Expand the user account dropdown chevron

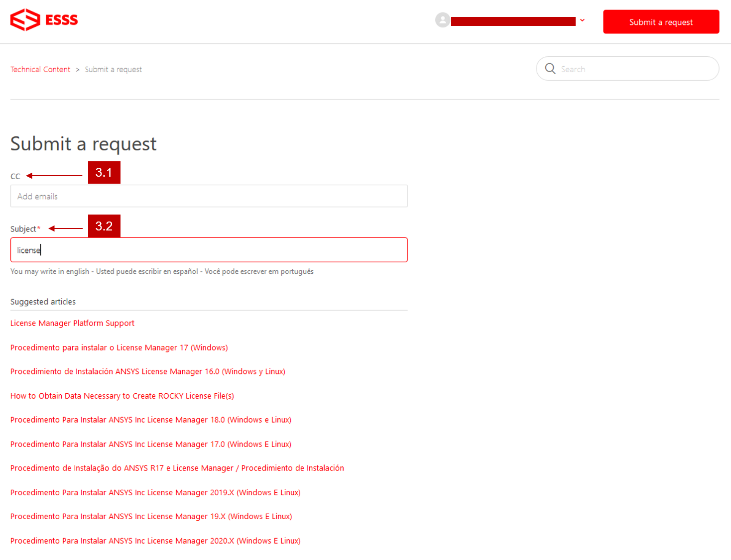(582, 20)
